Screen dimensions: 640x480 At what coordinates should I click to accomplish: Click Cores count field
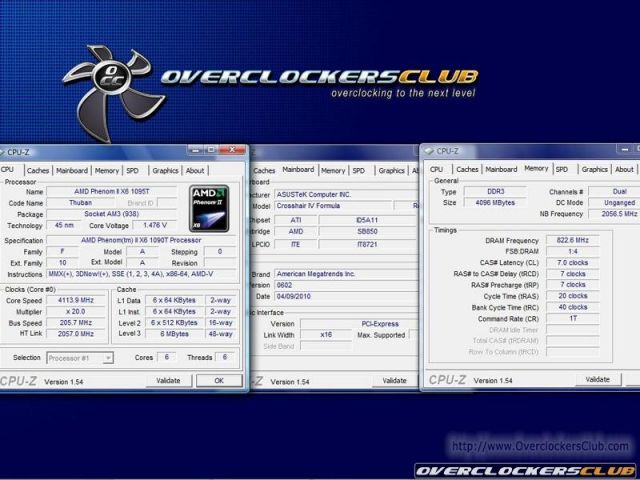click(x=167, y=357)
